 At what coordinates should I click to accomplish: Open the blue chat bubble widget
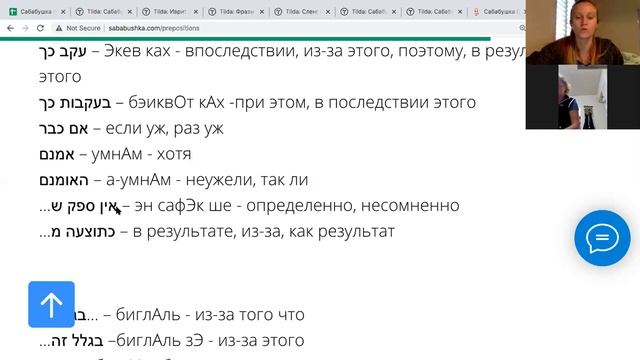tap(602, 238)
